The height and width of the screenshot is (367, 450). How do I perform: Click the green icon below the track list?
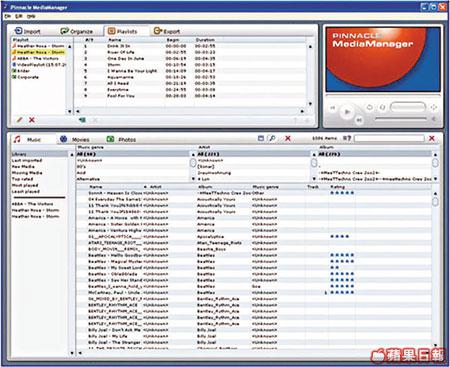[x=82, y=120]
